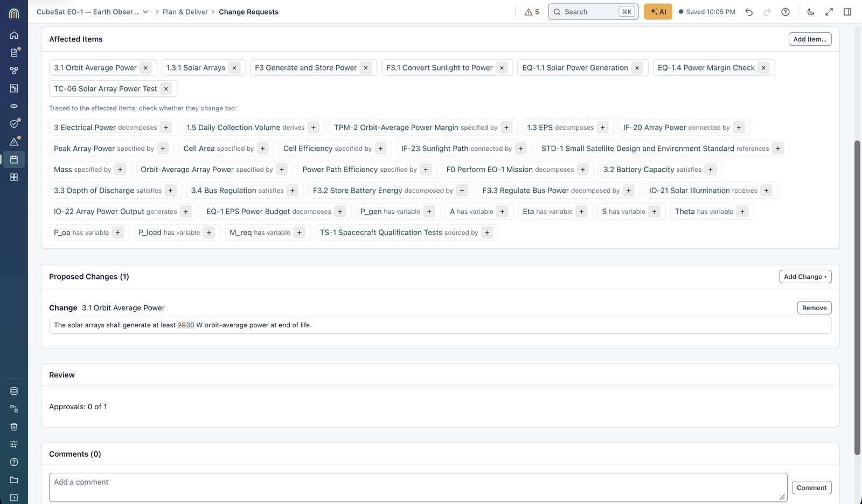This screenshot has height=504, width=862.
Task: Toggle the right side panel icon
Action: point(847,12)
